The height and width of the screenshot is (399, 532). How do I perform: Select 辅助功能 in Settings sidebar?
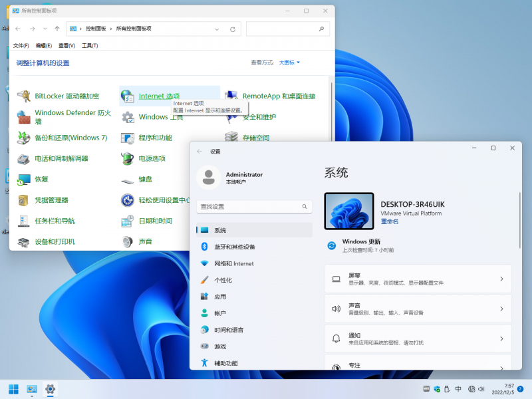(x=254, y=363)
